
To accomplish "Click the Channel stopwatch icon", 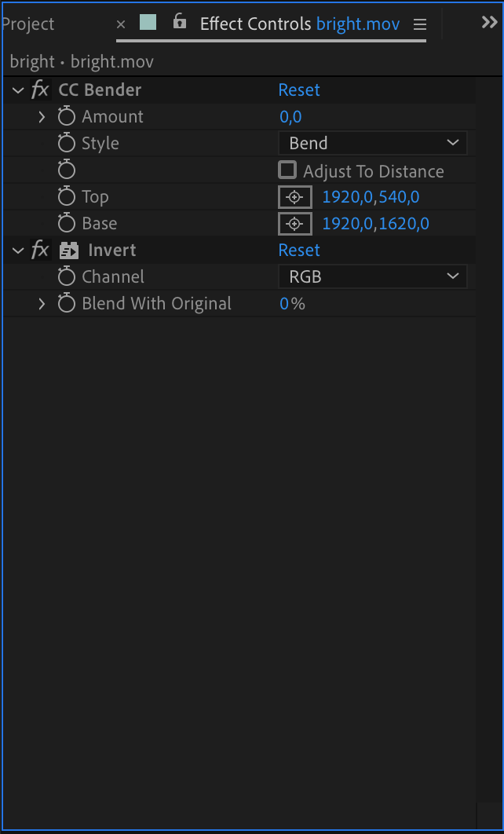I will pos(67,277).
